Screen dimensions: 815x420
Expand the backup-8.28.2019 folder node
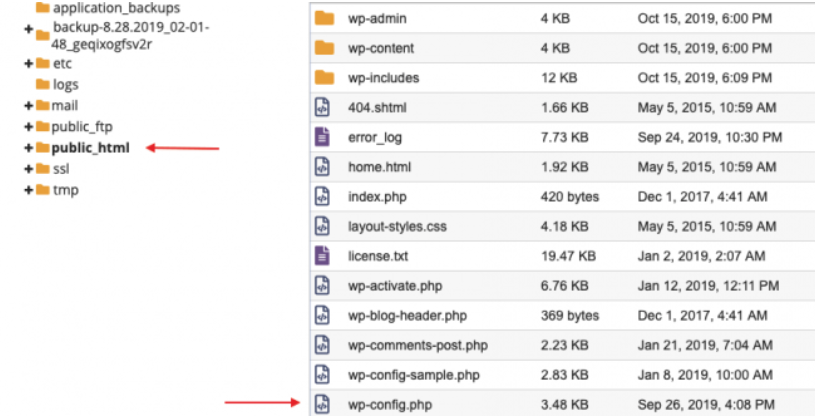pyautogui.click(x=29, y=31)
